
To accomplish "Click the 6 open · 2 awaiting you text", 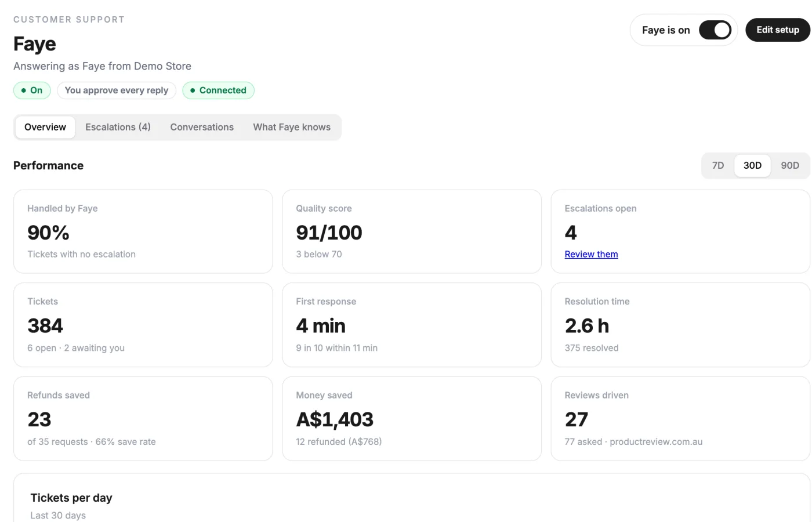I will coord(76,348).
